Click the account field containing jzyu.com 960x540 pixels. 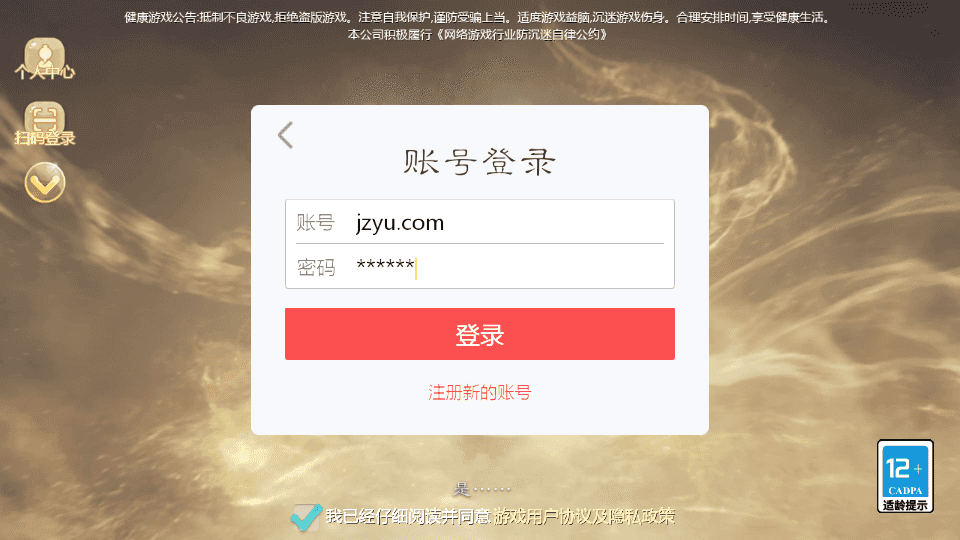point(480,222)
